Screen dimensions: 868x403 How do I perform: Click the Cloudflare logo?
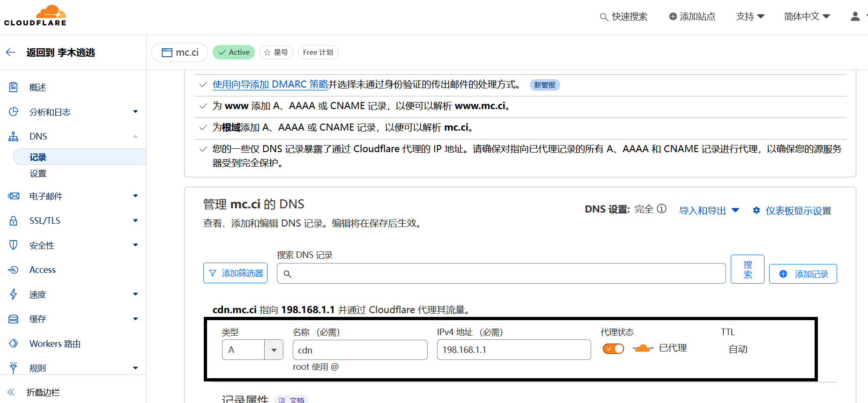point(35,15)
